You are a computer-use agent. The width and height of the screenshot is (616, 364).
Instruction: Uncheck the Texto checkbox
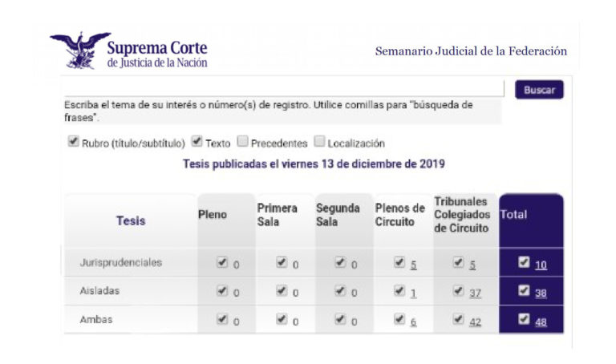[197, 141]
